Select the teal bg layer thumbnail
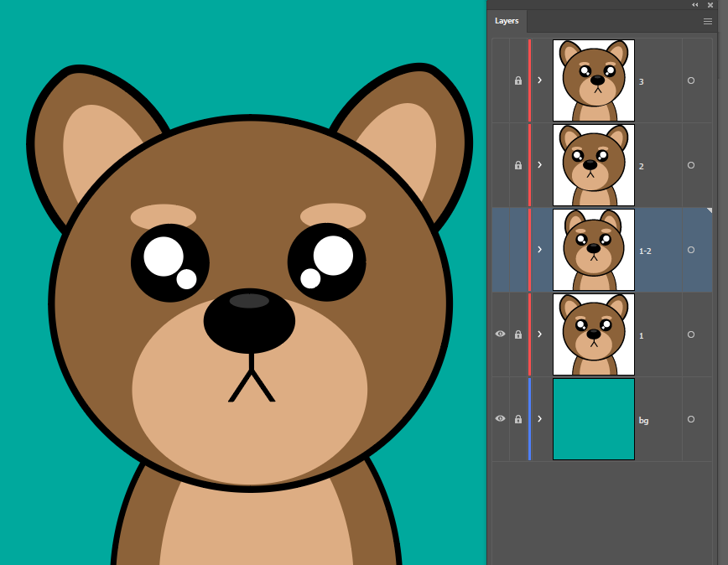The image size is (728, 565). tap(594, 419)
